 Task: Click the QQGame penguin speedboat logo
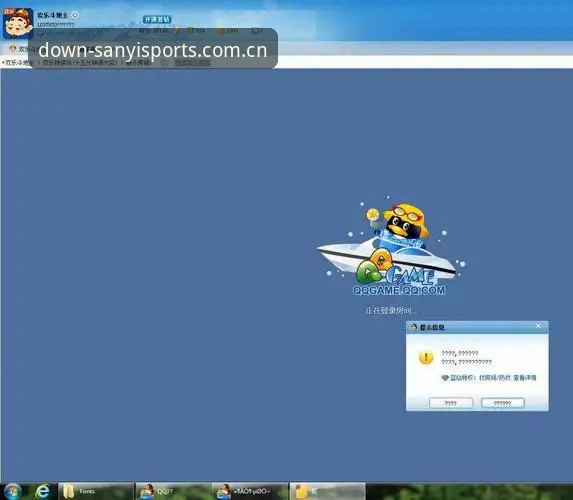(391, 246)
